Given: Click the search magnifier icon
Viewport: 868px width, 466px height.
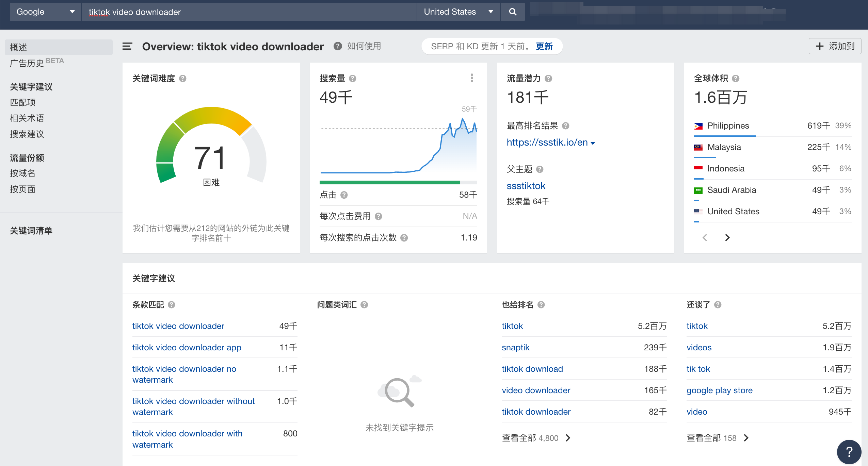Looking at the screenshot, I should [x=513, y=12].
